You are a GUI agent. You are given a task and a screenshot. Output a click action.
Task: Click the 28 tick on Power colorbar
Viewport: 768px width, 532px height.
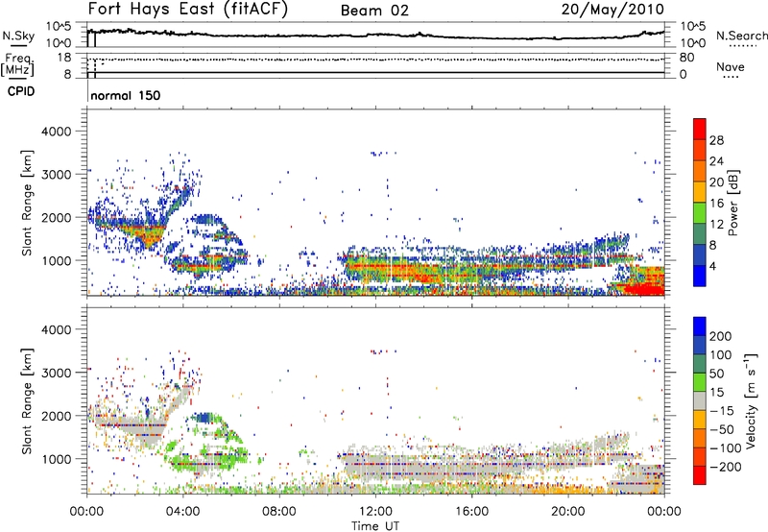click(716, 140)
